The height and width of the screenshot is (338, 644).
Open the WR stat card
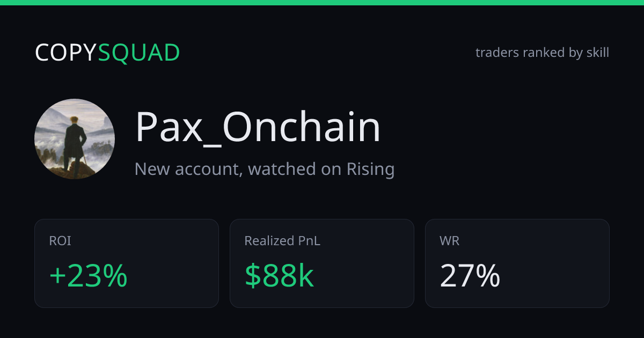(517, 263)
